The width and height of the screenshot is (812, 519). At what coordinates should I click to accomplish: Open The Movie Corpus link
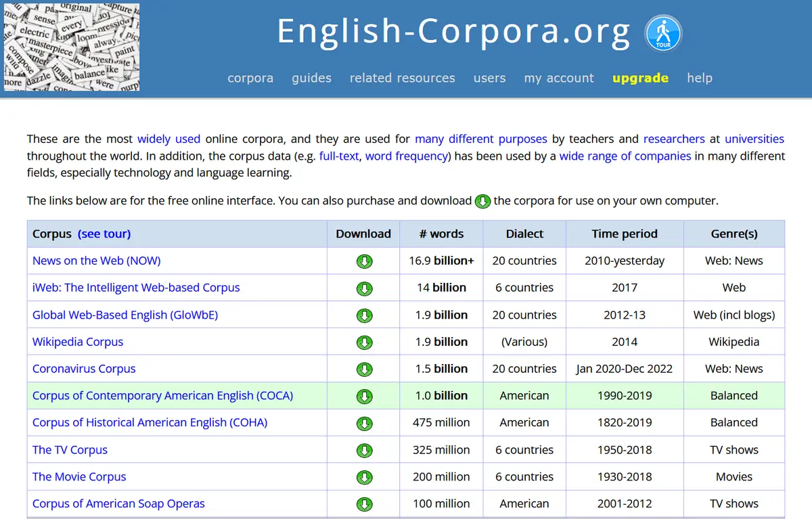pos(79,477)
